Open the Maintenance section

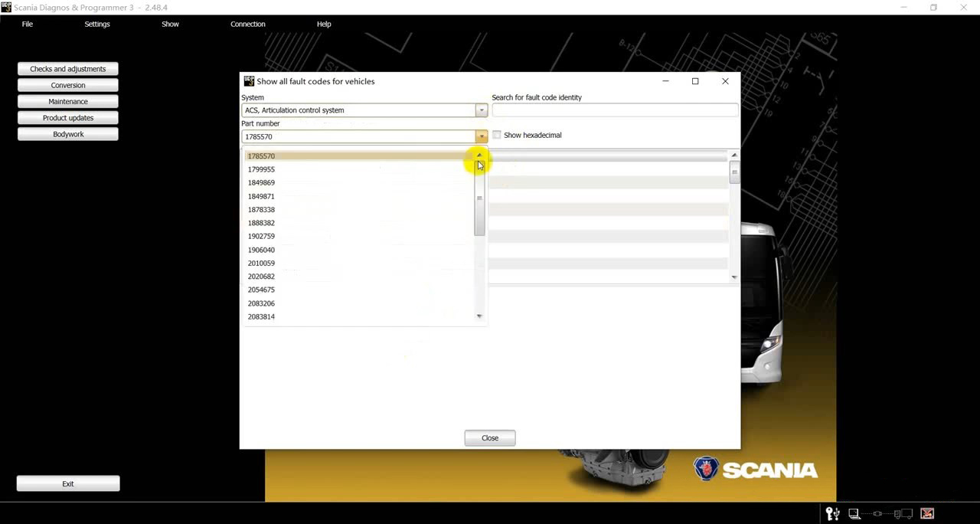tap(68, 101)
